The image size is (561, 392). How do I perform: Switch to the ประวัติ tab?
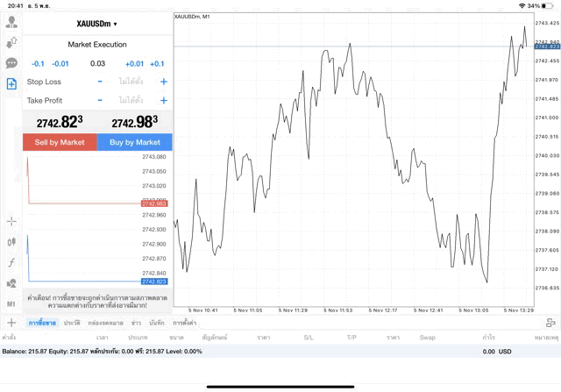coord(72,324)
